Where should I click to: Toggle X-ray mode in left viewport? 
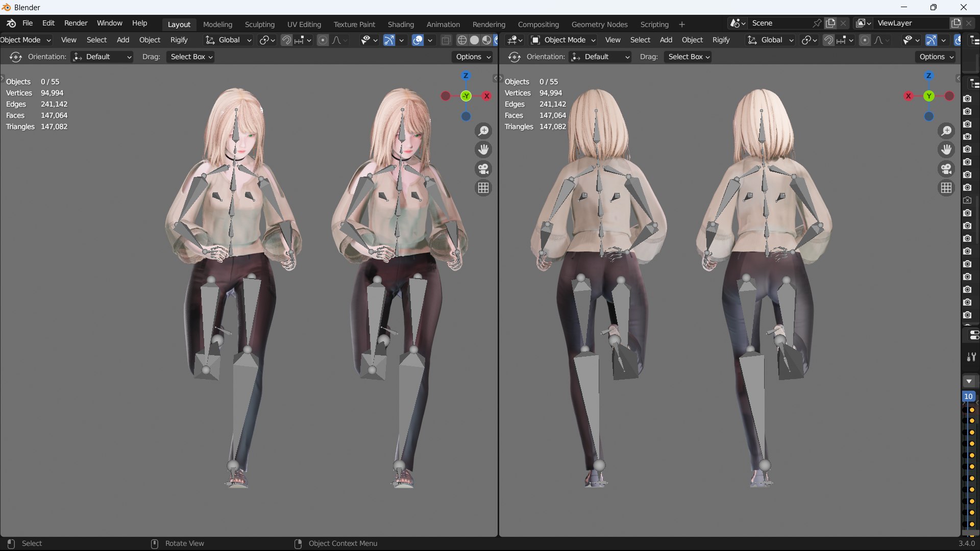coord(446,40)
